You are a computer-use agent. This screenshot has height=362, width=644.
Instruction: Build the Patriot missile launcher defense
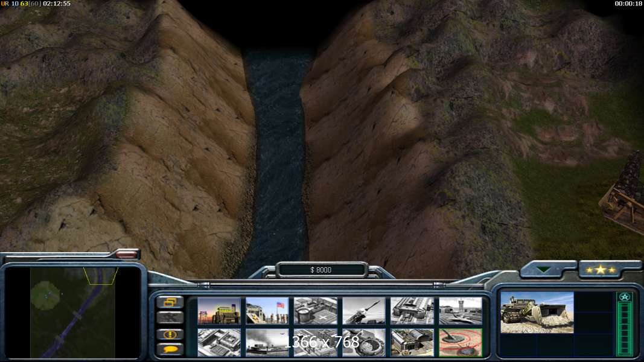364,311
